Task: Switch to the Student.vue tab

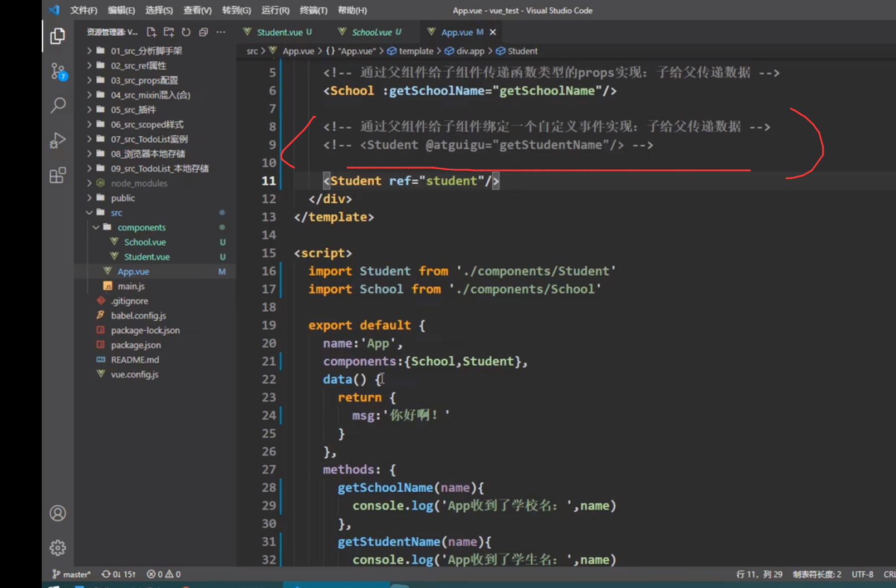Action: coord(279,32)
